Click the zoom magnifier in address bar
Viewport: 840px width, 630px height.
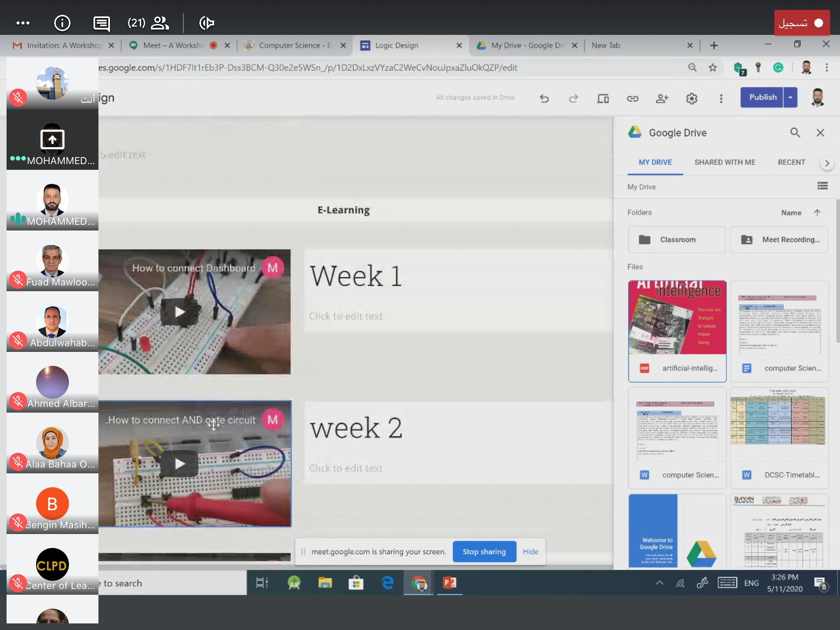pos(692,67)
